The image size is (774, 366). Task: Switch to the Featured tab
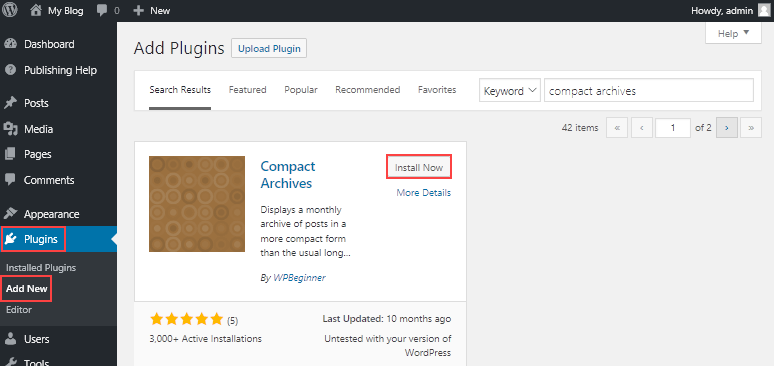(x=247, y=90)
